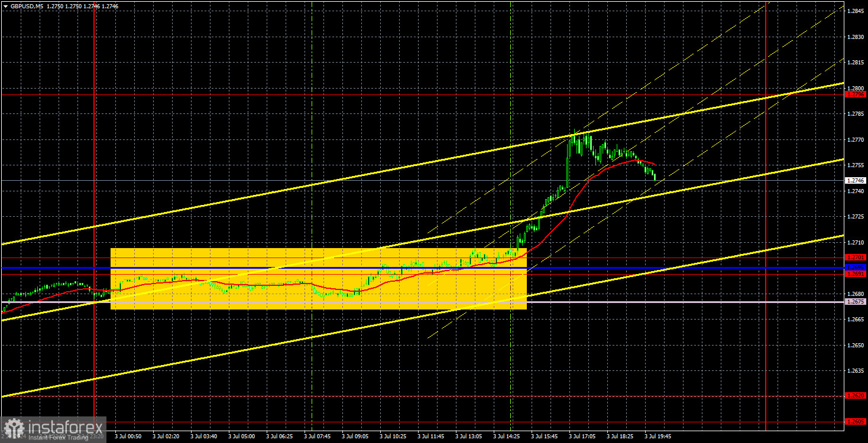Viewport: 868px width, 443px height.
Task: Click the 3 Jul 03:40 time label
Action: coord(204,437)
